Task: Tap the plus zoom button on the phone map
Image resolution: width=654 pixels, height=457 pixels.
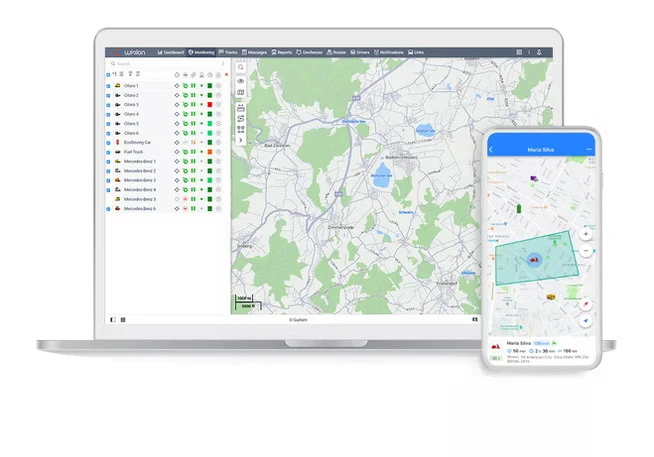Action: coord(586,234)
